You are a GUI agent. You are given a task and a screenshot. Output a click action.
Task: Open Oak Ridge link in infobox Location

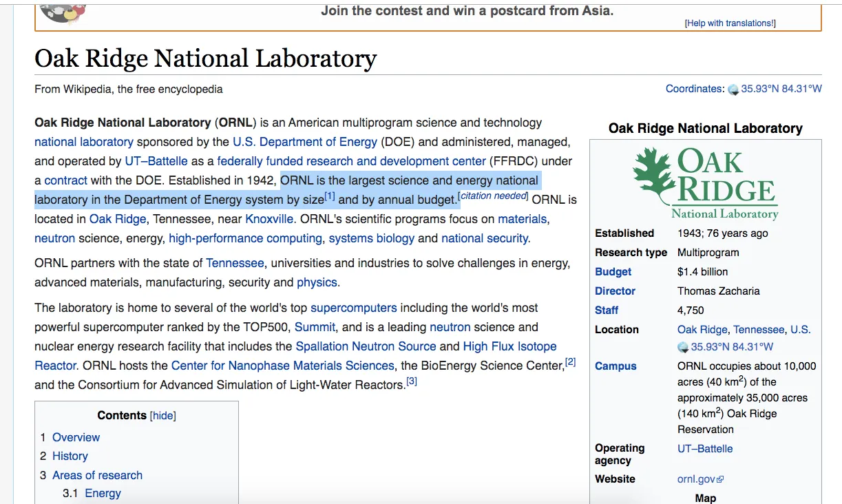click(702, 330)
